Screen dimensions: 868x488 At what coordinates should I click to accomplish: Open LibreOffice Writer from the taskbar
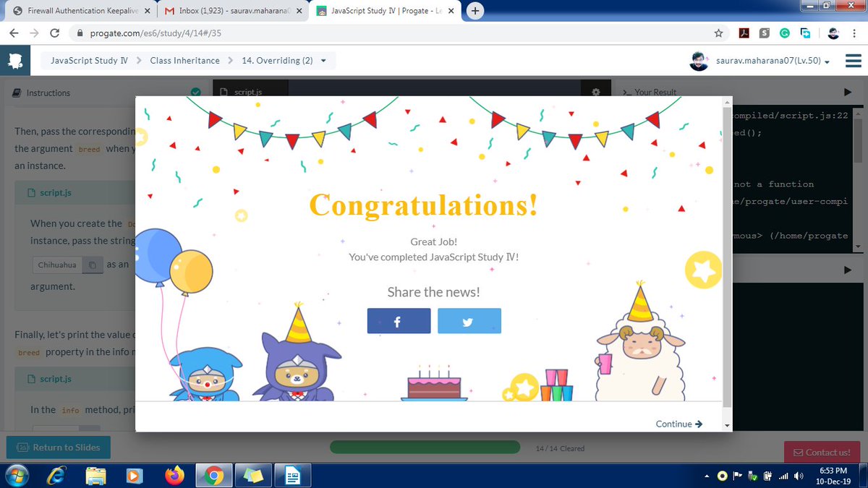293,476
